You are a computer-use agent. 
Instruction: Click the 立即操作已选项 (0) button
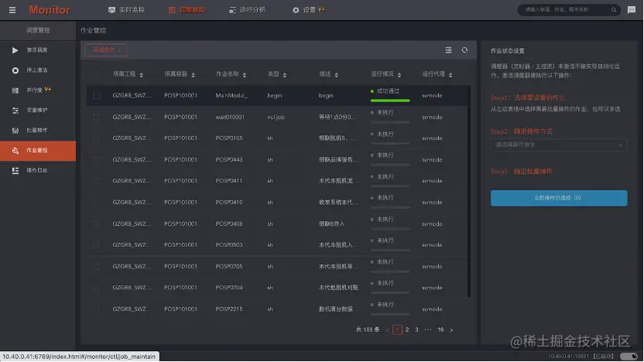pos(559,198)
